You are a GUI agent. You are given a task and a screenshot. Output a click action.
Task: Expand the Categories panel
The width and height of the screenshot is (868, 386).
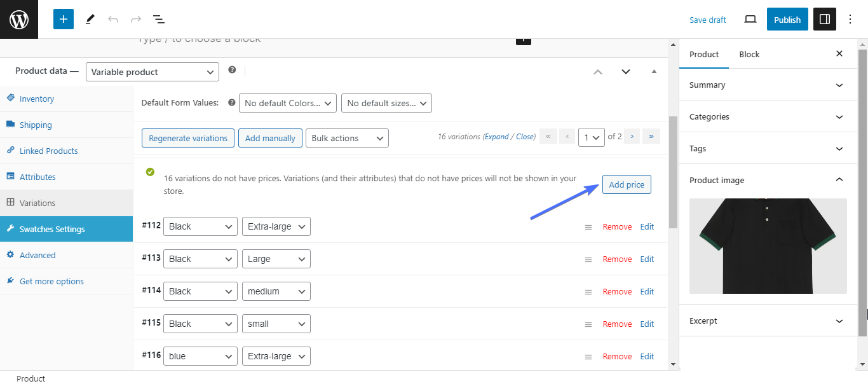(x=768, y=116)
